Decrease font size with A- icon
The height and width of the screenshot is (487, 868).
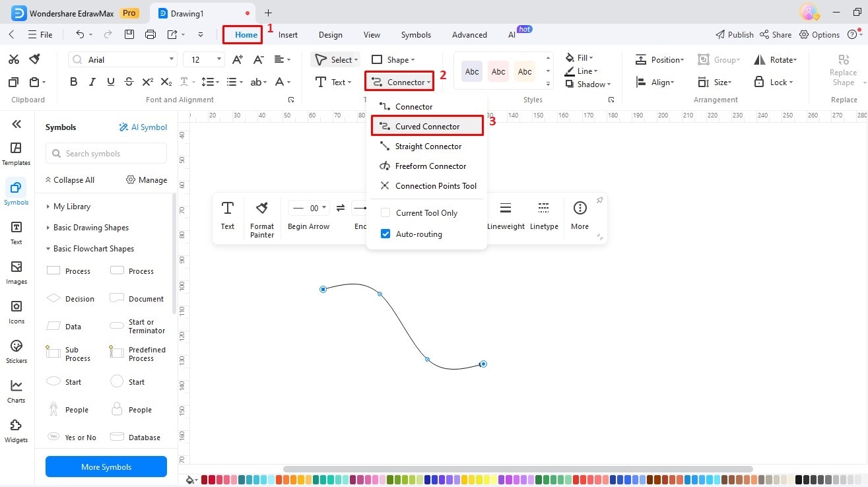pos(259,59)
